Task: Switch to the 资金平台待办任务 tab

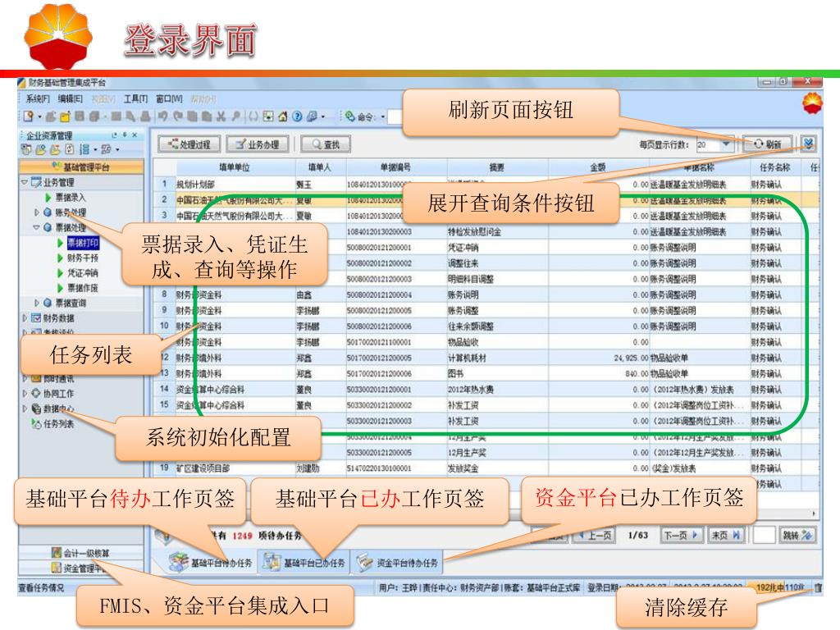Action: coord(398,563)
